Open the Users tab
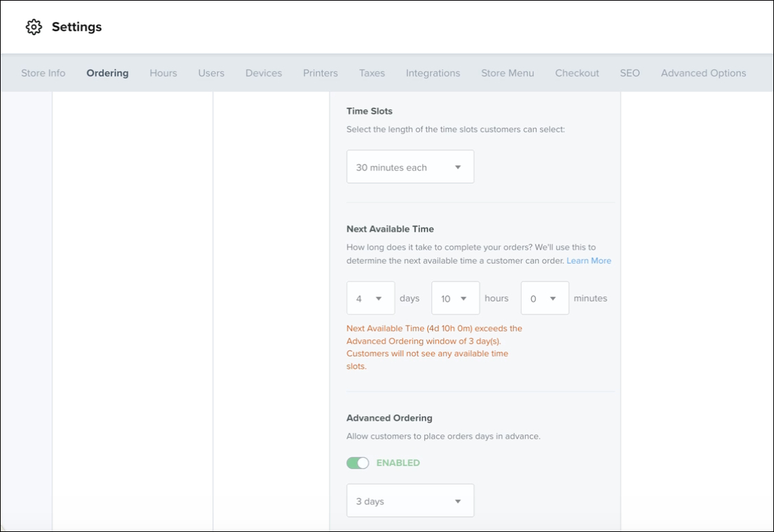The width and height of the screenshot is (774, 532). (211, 73)
